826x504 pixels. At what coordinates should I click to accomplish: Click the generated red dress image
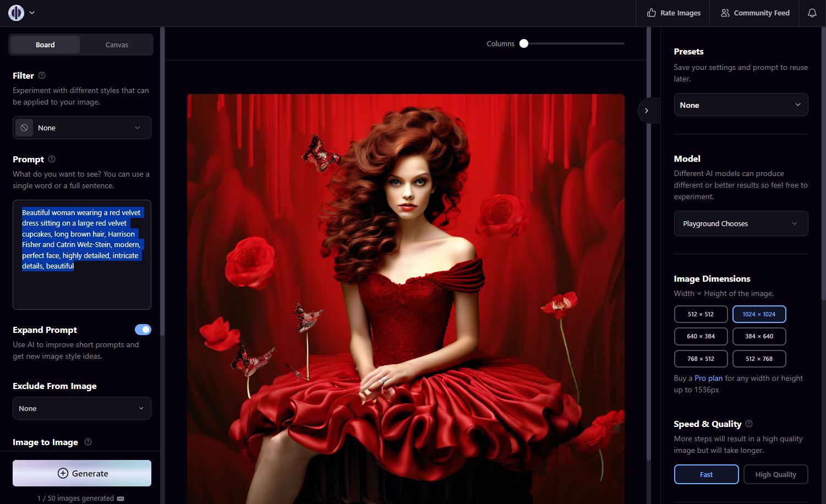[x=406, y=299]
